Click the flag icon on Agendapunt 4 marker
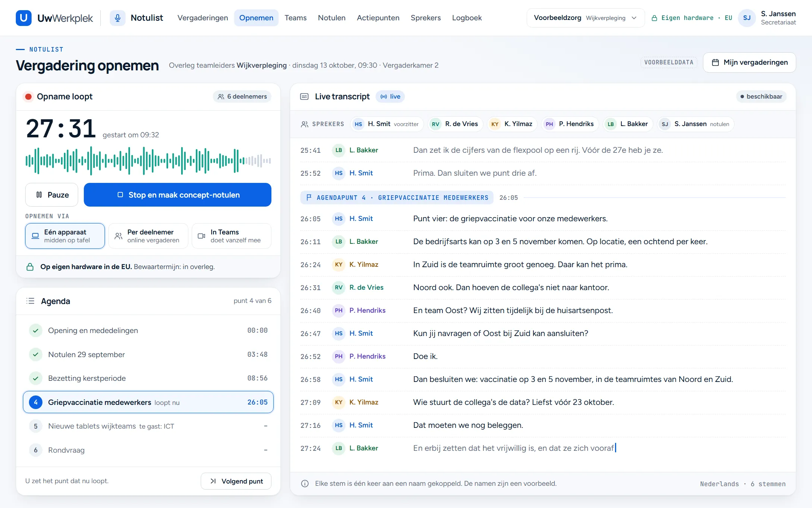The height and width of the screenshot is (508, 812). click(x=309, y=198)
